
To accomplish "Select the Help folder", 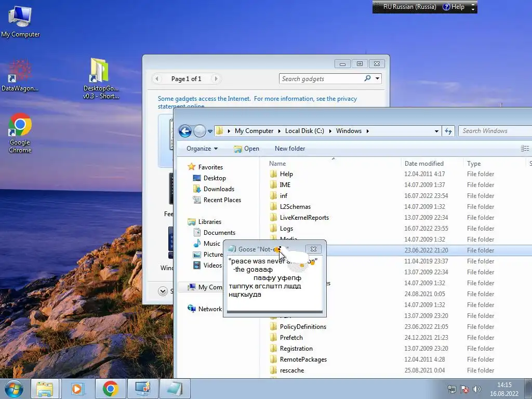I will pyautogui.click(x=286, y=174).
